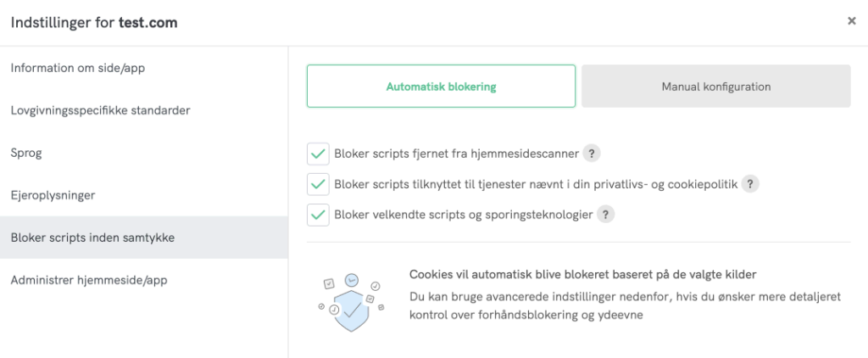Disable the Bloker velkendte scripts checkbox
The height and width of the screenshot is (358, 868).
pyautogui.click(x=318, y=215)
